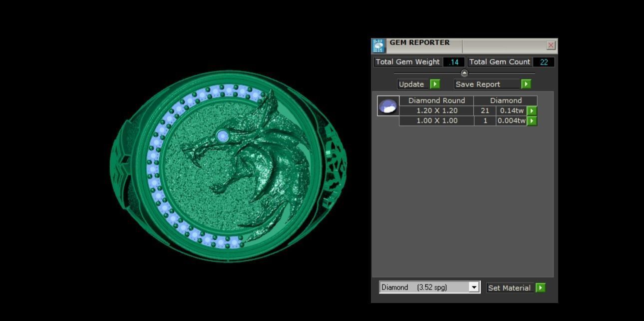Select the diamond gem thumbnail

[x=388, y=106]
